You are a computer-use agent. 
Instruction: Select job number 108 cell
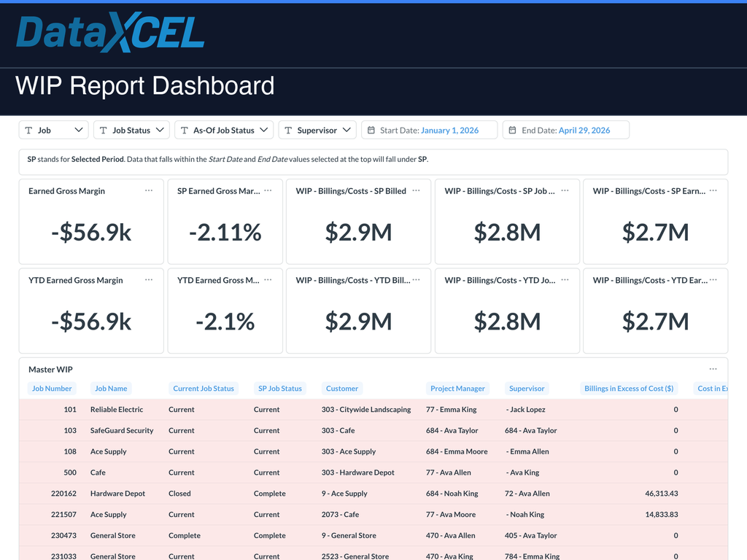[70, 451]
